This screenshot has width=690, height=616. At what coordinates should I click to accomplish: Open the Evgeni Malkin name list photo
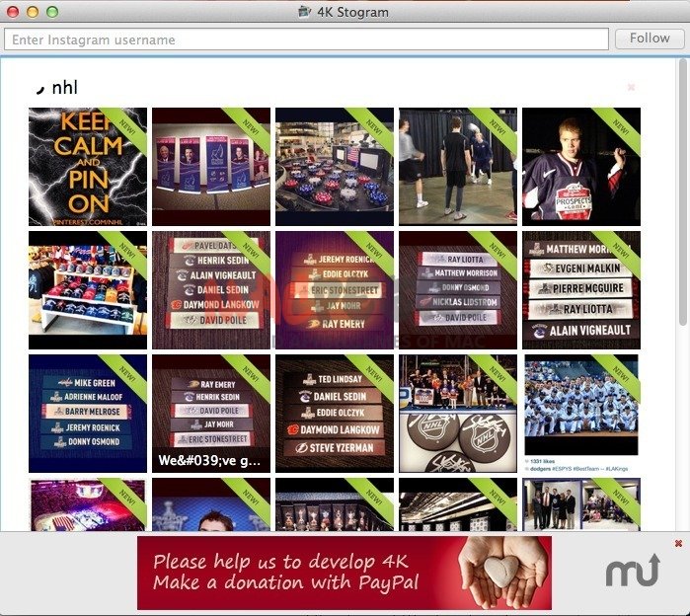coord(581,290)
